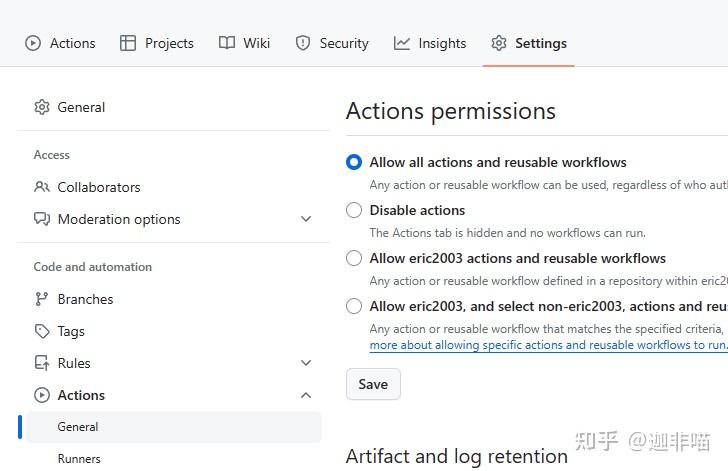This screenshot has height=471, width=728.
Task: Select the Disable actions radio option
Action: pyautogui.click(x=354, y=210)
